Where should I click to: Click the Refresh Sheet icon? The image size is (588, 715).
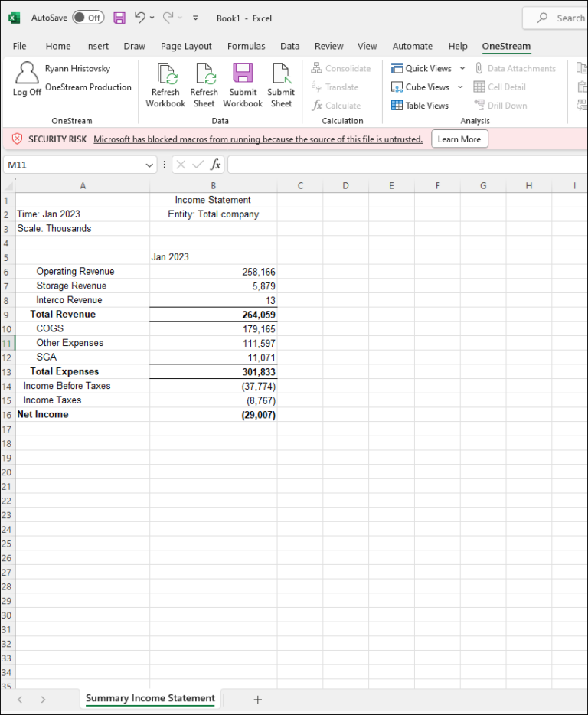204,74
